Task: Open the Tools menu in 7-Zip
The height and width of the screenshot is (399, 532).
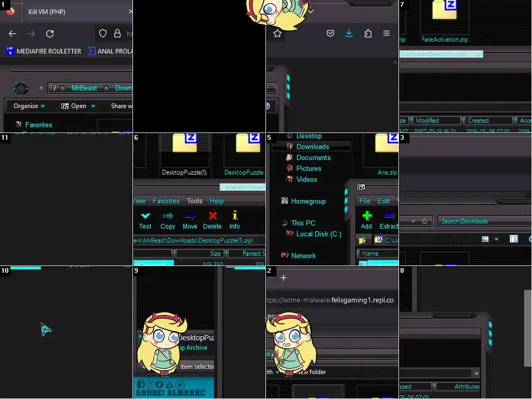Action: (x=194, y=201)
